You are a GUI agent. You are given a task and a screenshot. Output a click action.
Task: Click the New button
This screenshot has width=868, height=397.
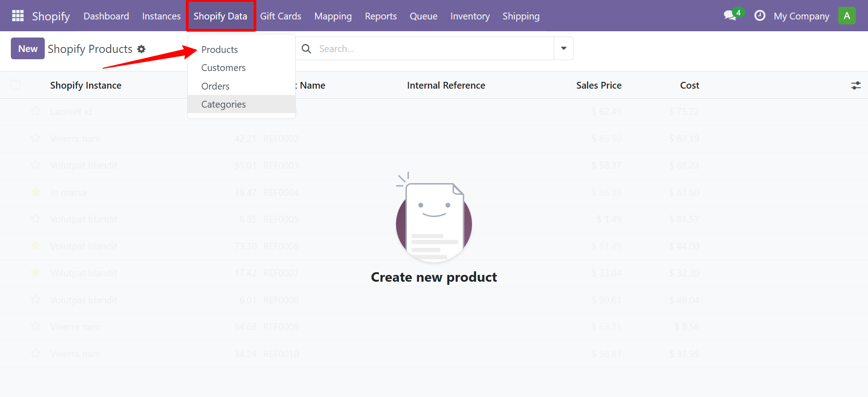click(28, 48)
